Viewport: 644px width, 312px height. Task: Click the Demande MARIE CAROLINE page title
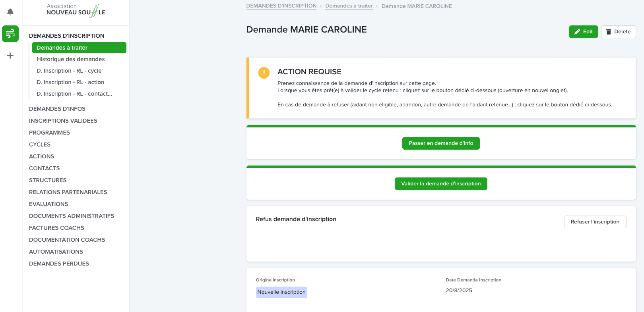coord(306,30)
